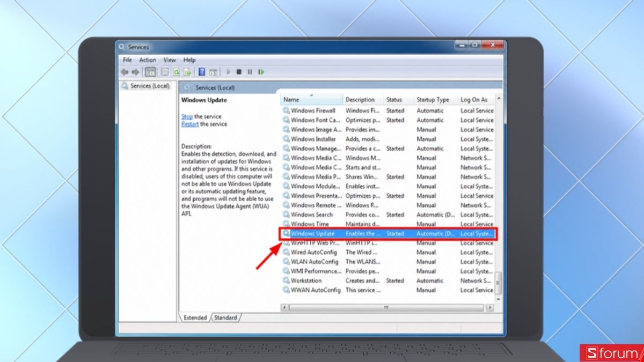644x362 pixels.
Task: Click the Stop Service square icon
Action: [239, 72]
